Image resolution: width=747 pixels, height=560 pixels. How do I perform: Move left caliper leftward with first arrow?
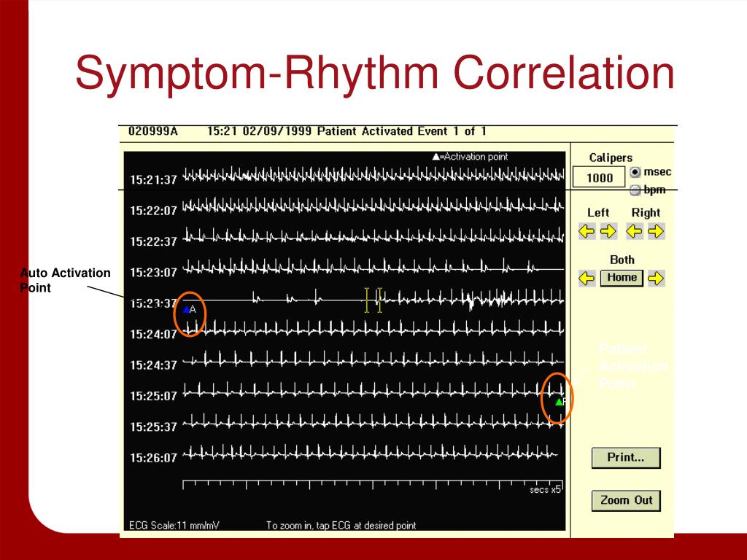click(x=587, y=231)
